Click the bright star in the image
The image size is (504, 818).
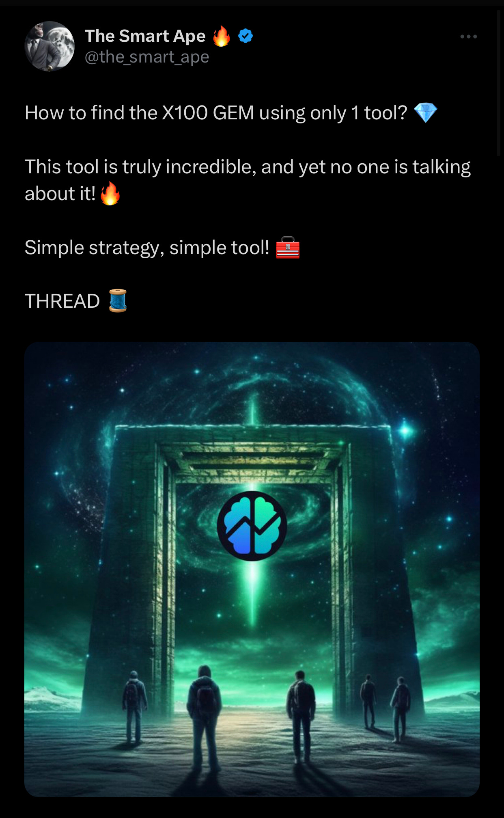point(405,430)
